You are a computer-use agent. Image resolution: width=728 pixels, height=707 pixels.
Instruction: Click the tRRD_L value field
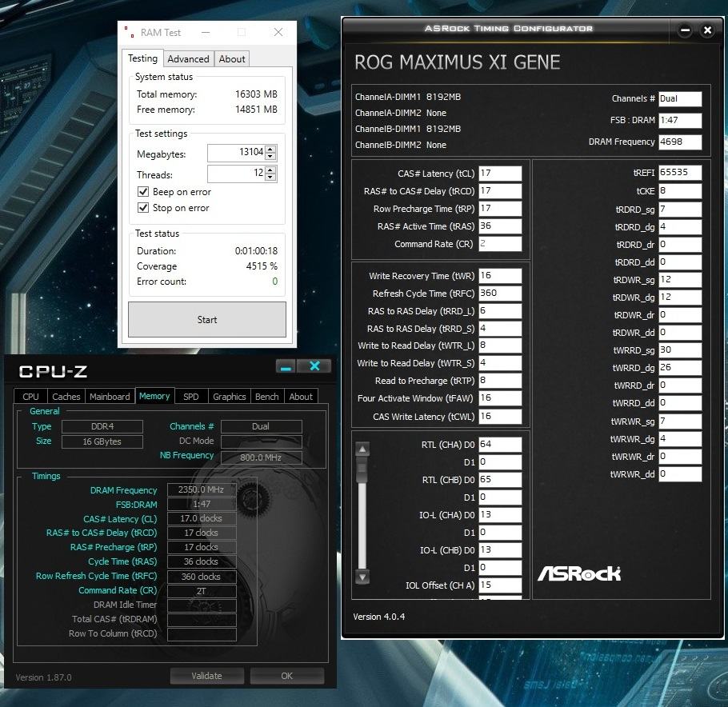500,311
